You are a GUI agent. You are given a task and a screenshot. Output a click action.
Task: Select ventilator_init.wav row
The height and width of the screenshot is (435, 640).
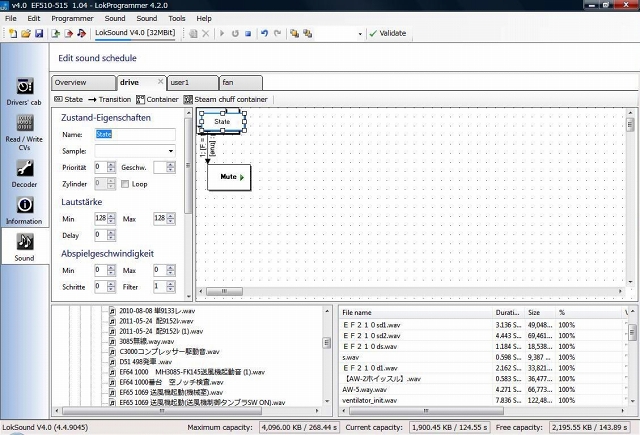(483, 400)
